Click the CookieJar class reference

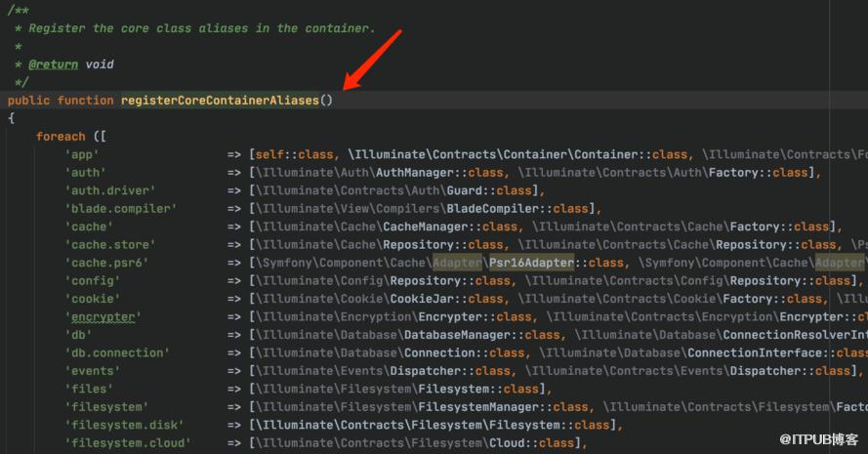(x=422, y=299)
